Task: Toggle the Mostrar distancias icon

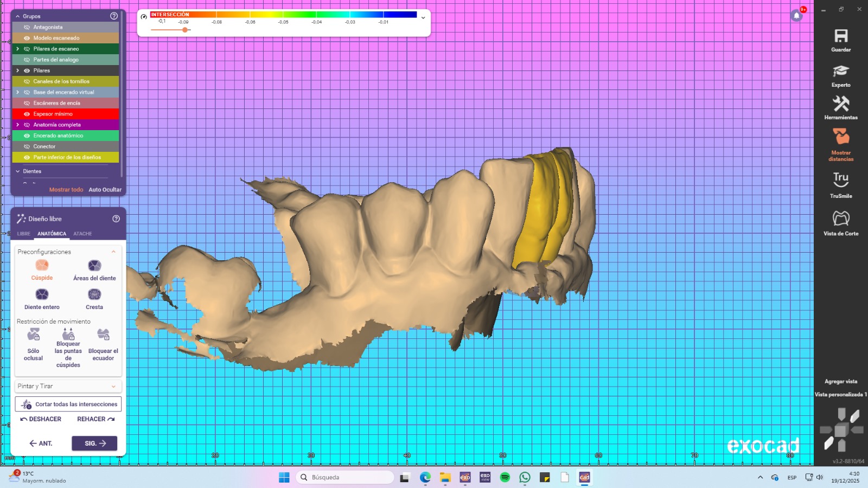Action: (x=840, y=137)
